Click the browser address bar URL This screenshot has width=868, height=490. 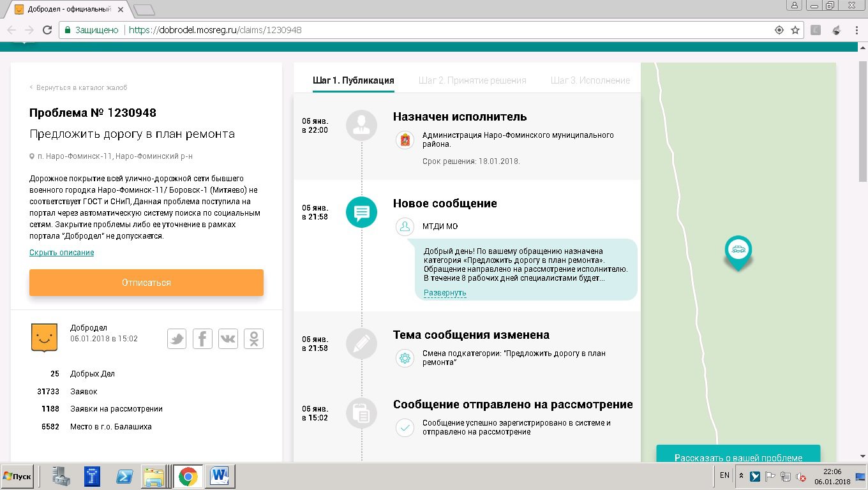point(215,30)
